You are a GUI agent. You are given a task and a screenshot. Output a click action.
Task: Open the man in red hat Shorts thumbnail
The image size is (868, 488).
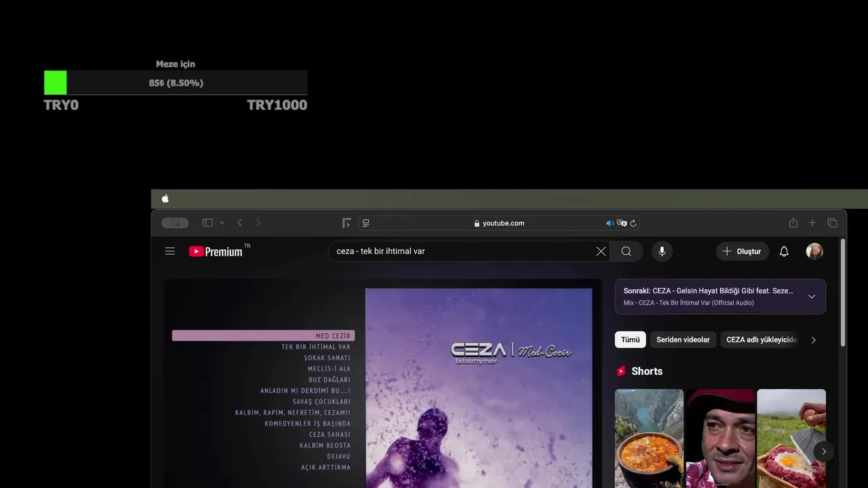[x=720, y=439]
